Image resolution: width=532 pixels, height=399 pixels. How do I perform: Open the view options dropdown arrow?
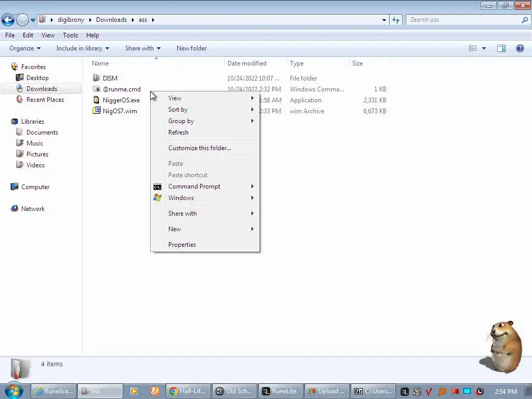[x=484, y=48]
